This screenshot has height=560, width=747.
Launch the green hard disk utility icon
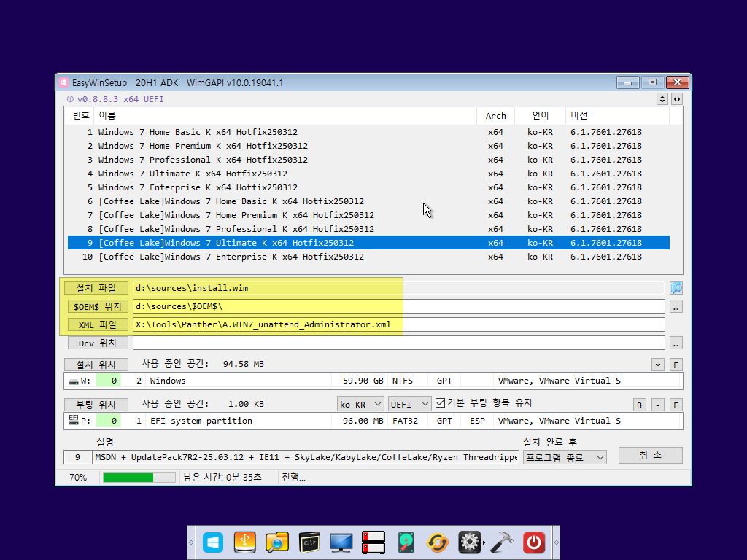(406, 542)
